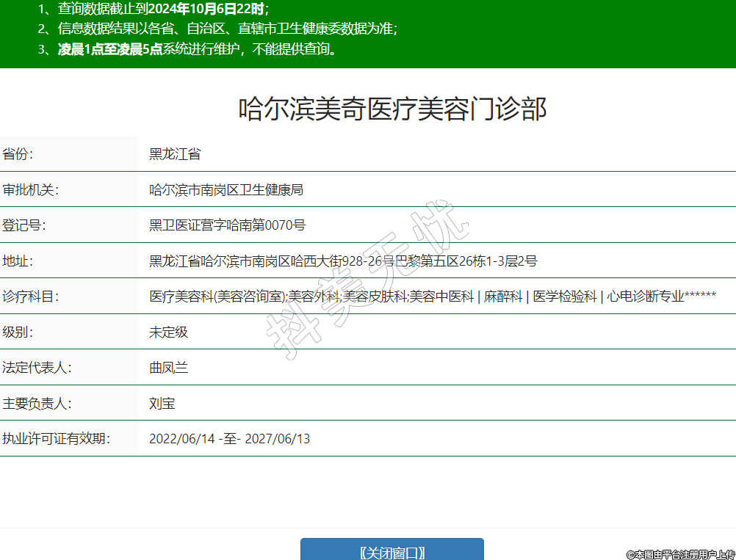736x560 pixels.
Task: Click the 执业许可证有效期 field label
Action: coord(56,439)
